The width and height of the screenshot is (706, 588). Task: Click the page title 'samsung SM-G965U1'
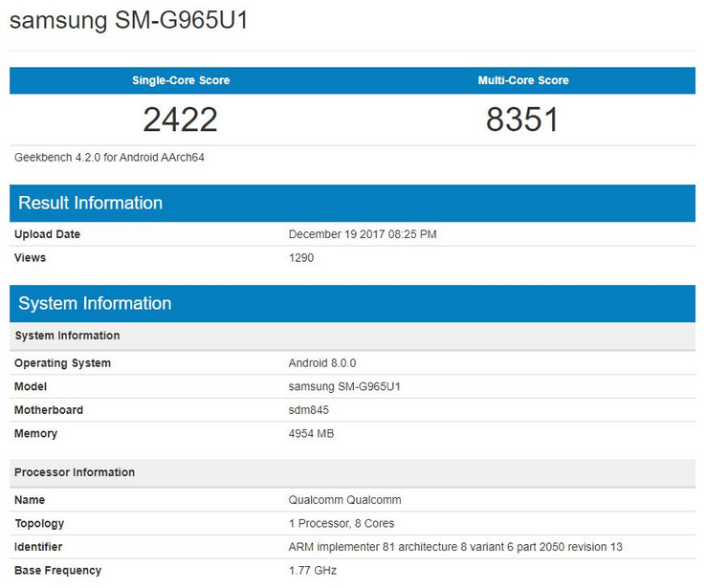[x=129, y=21]
